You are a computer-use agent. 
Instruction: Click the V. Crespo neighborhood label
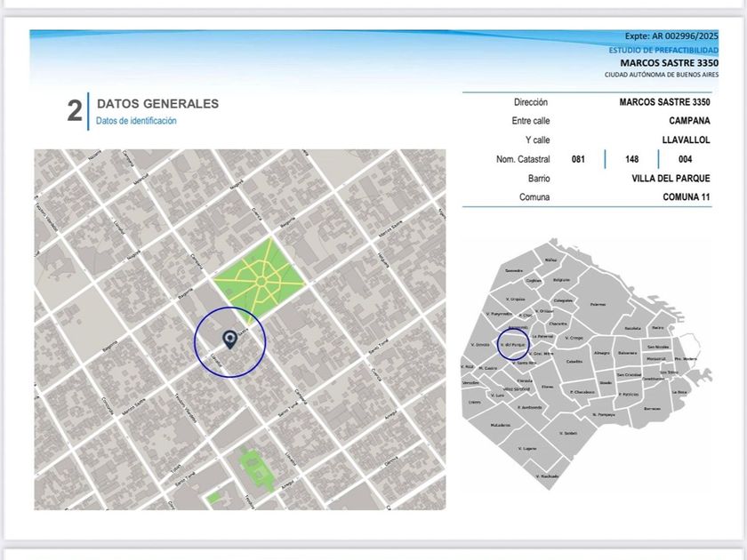[574, 338]
